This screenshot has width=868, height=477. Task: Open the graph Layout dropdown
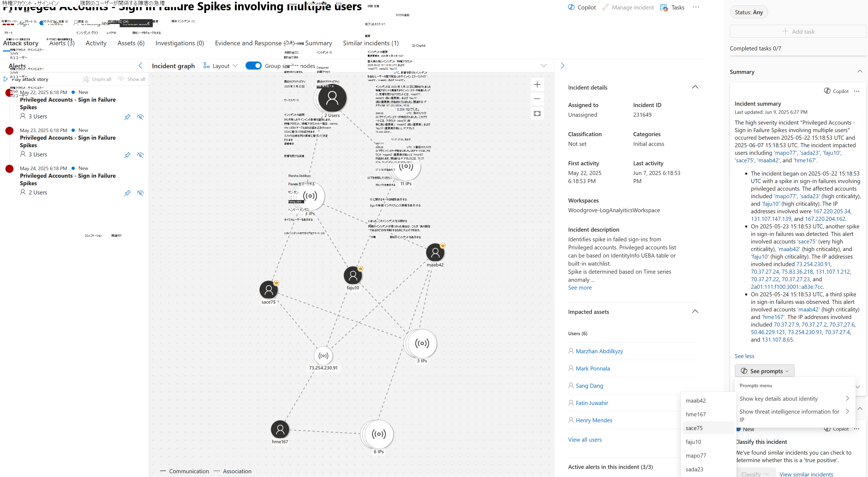[220, 66]
